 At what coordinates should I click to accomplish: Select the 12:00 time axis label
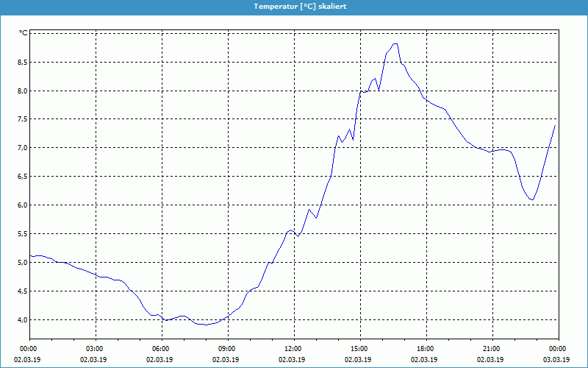click(293, 349)
